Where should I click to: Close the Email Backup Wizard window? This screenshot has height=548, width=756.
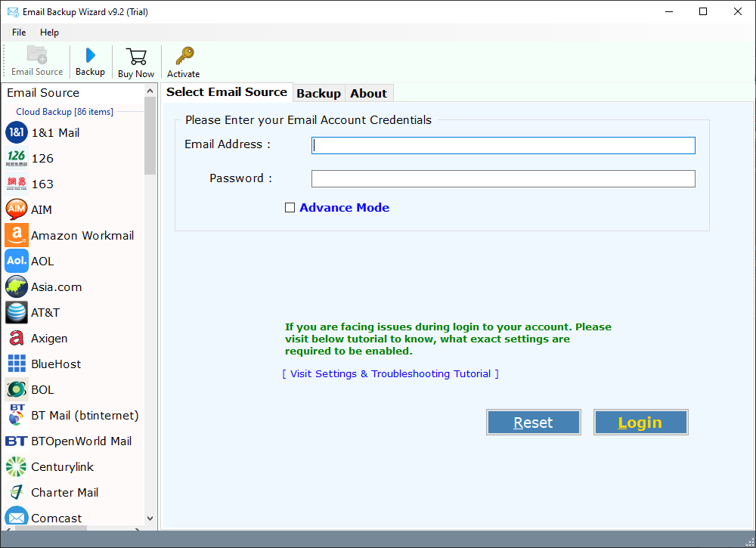click(x=738, y=11)
